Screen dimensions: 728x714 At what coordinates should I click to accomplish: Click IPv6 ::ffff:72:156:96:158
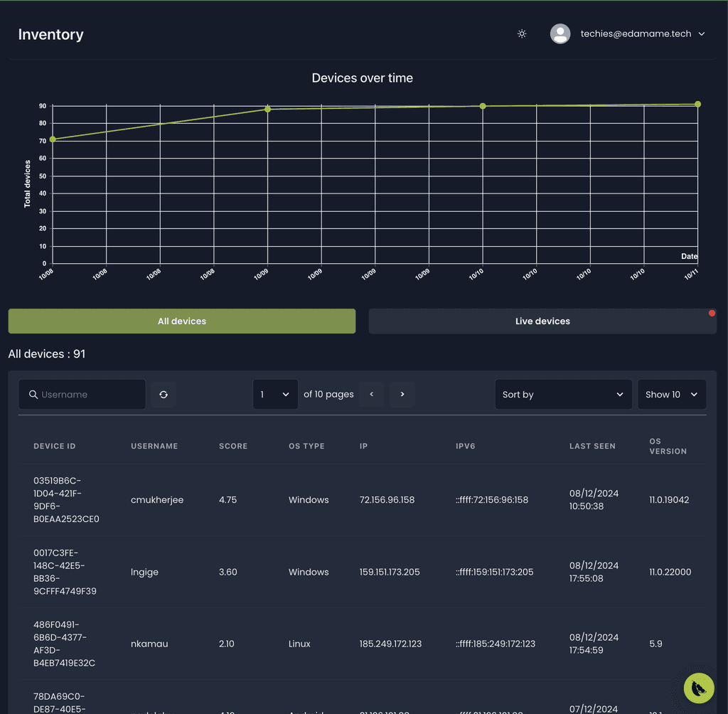(492, 500)
